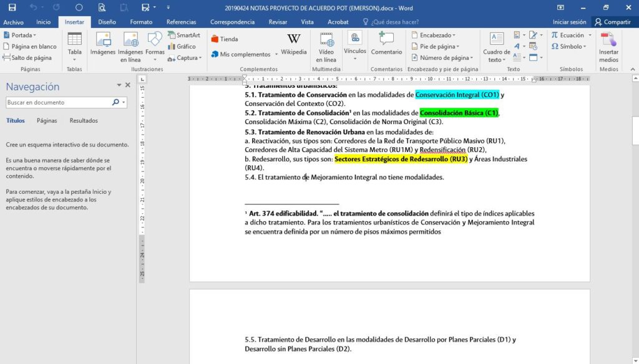Viewport: 639px width, 364px height.
Task: Click the Object insert icon in Texto group
Action: pyautogui.click(x=533, y=58)
